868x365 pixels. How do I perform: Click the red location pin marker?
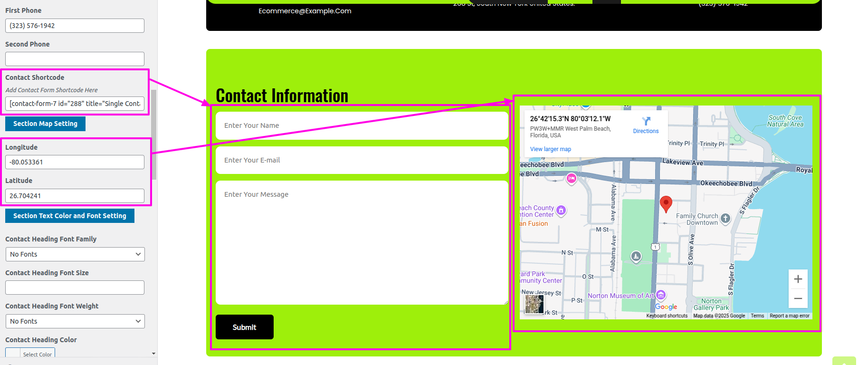(666, 203)
